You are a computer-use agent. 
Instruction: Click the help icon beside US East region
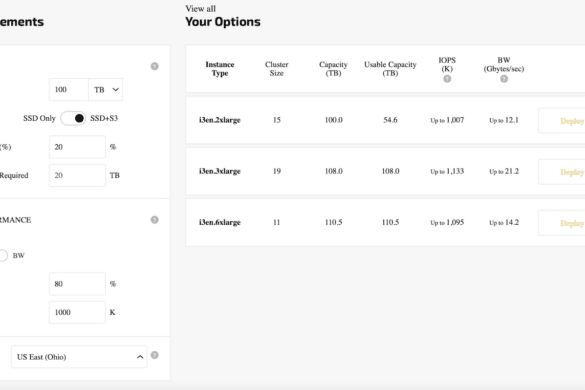(154, 355)
